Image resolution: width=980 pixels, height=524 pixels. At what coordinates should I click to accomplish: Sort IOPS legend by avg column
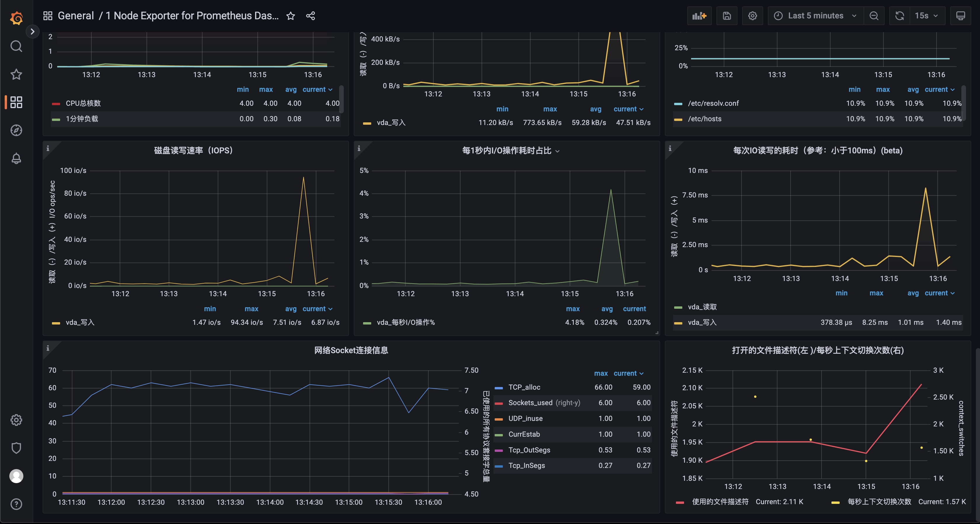(x=291, y=309)
